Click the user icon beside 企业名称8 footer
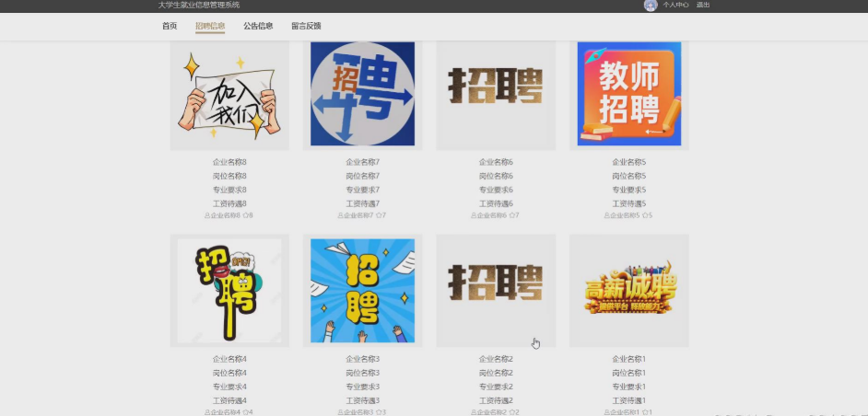868x416 pixels. pyautogui.click(x=207, y=215)
